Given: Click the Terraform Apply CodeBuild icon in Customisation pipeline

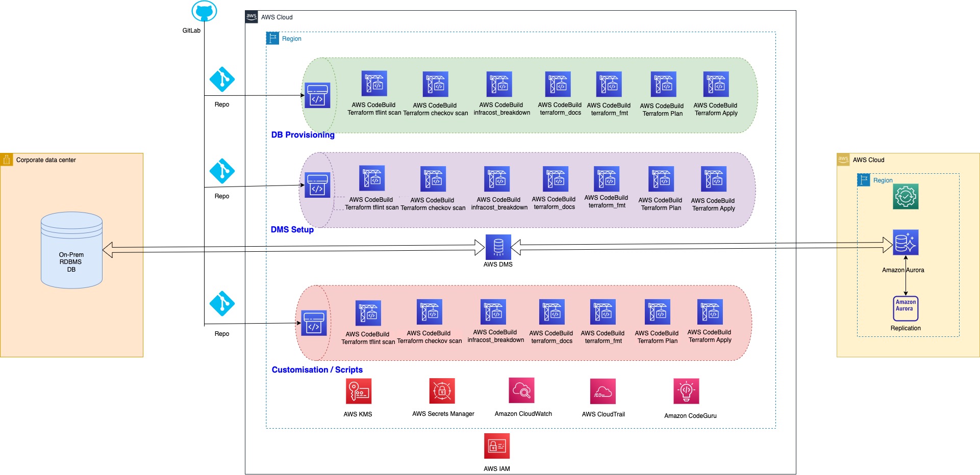Looking at the screenshot, I should click(x=710, y=312).
